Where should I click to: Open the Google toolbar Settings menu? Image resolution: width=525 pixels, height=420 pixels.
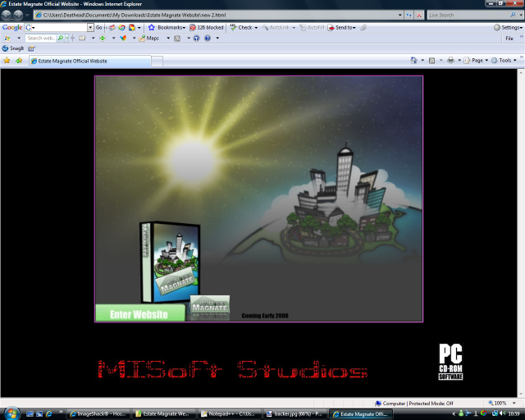[508, 27]
